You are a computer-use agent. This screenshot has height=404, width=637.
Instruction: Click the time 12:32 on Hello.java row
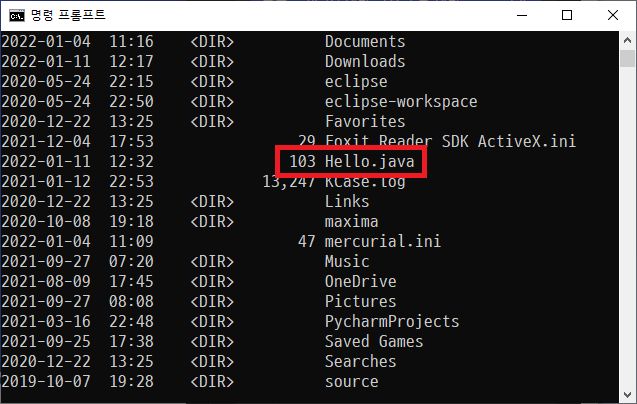pos(131,161)
